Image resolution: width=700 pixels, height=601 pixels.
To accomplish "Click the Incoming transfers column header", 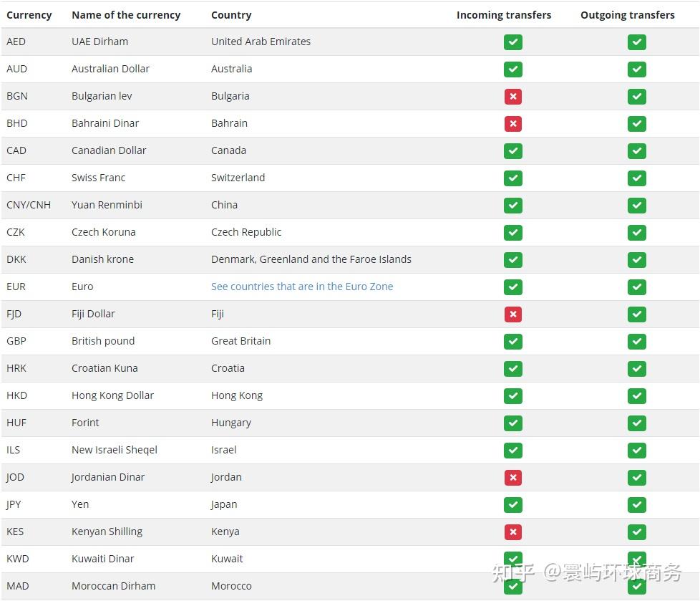I will pyautogui.click(x=504, y=15).
